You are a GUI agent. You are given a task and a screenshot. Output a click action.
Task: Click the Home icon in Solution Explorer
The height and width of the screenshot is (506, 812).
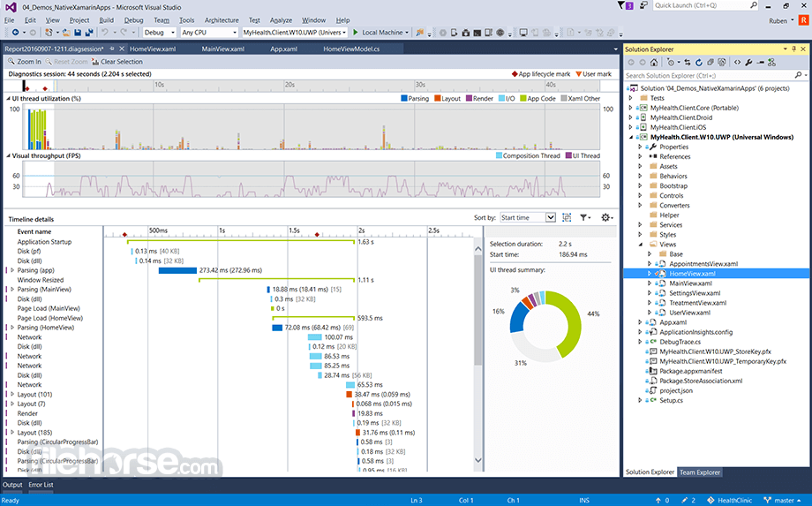(654, 62)
